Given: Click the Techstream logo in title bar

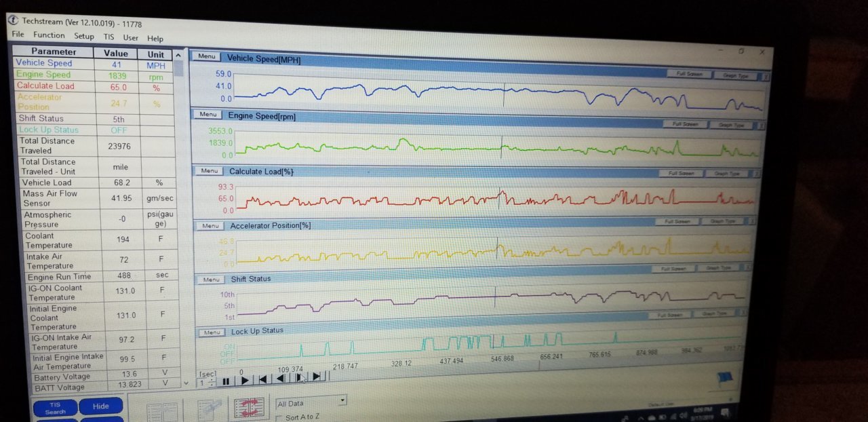Looking at the screenshot, I should (12, 20).
